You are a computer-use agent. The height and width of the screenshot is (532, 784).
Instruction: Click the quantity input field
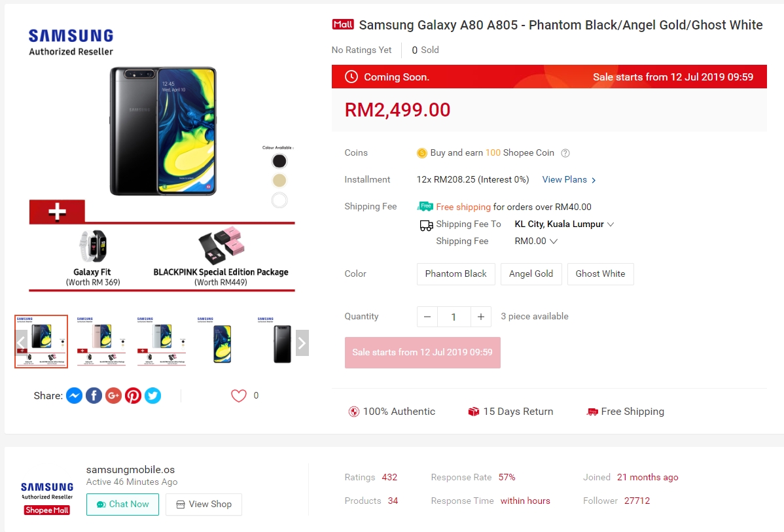click(x=454, y=317)
